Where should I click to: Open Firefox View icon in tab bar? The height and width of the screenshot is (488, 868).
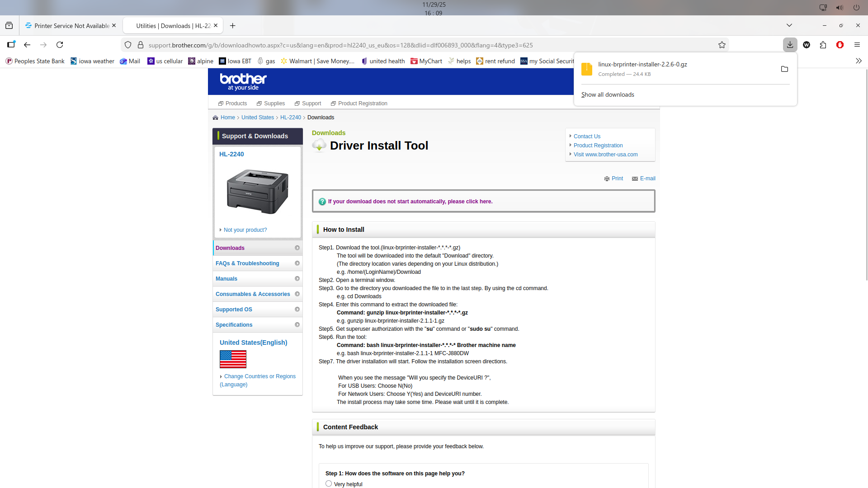(9, 26)
